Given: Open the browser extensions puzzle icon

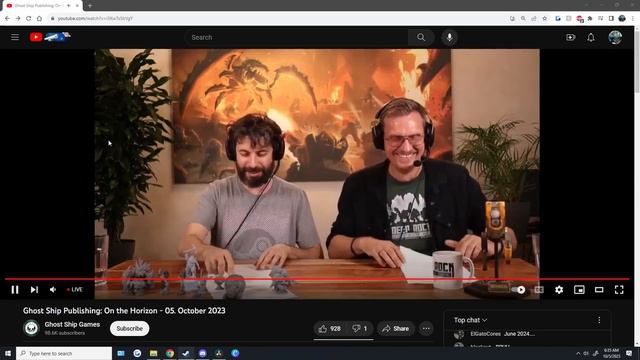Looking at the screenshot, I should [590, 18].
